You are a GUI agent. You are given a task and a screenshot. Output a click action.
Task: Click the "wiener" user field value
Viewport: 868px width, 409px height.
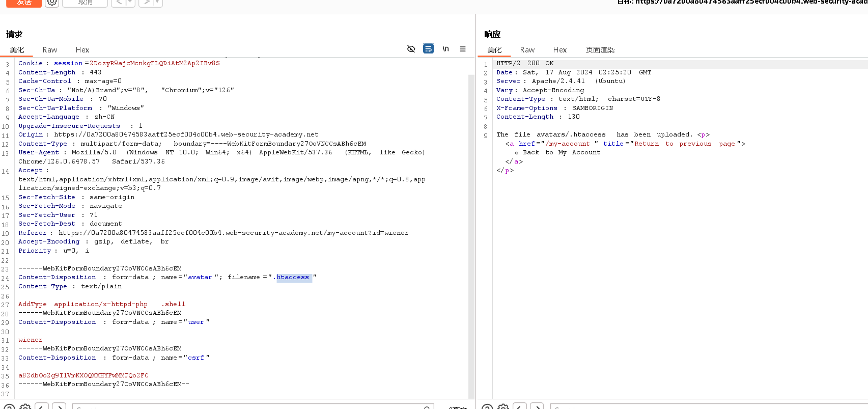click(31, 340)
